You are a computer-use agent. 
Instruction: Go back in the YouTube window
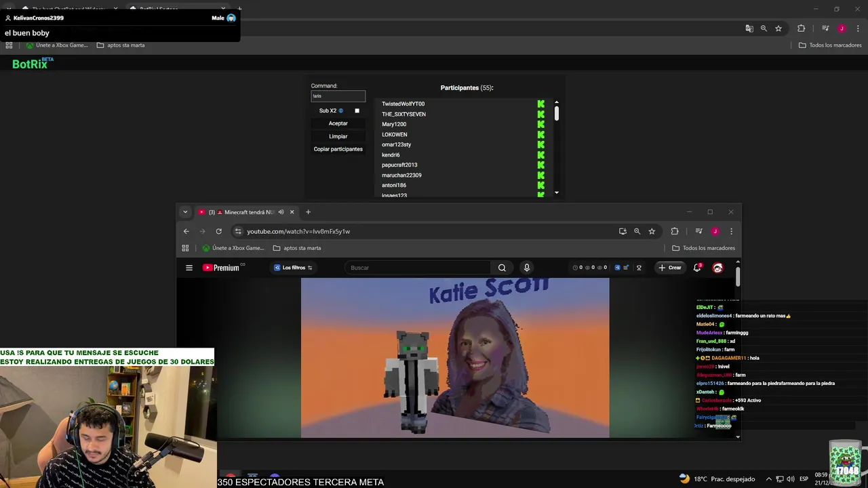coord(186,231)
